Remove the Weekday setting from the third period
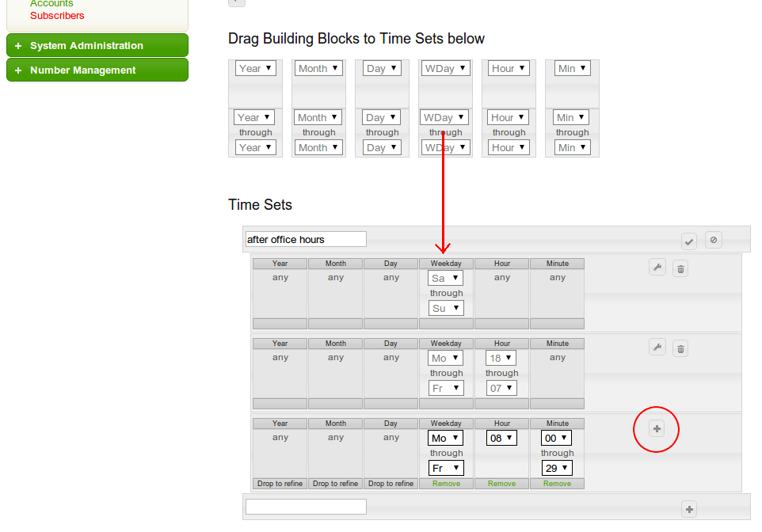This screenshot has height=532, width=762. point(446,484)
